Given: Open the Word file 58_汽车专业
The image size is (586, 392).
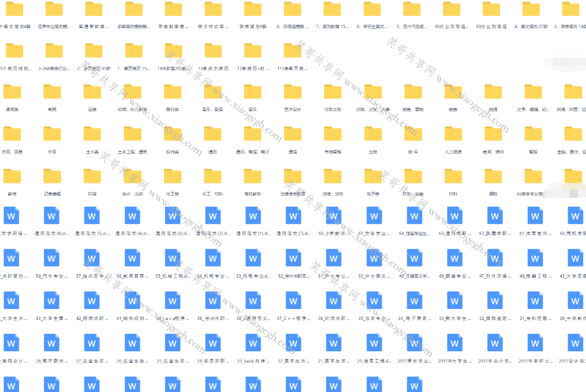Looking at the screenshot, I should point(52,258).
